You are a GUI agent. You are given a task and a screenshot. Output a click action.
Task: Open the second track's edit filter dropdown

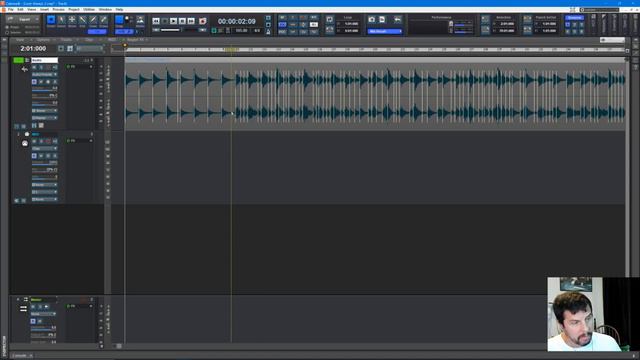pyautogui.click(x=44, y=149)
